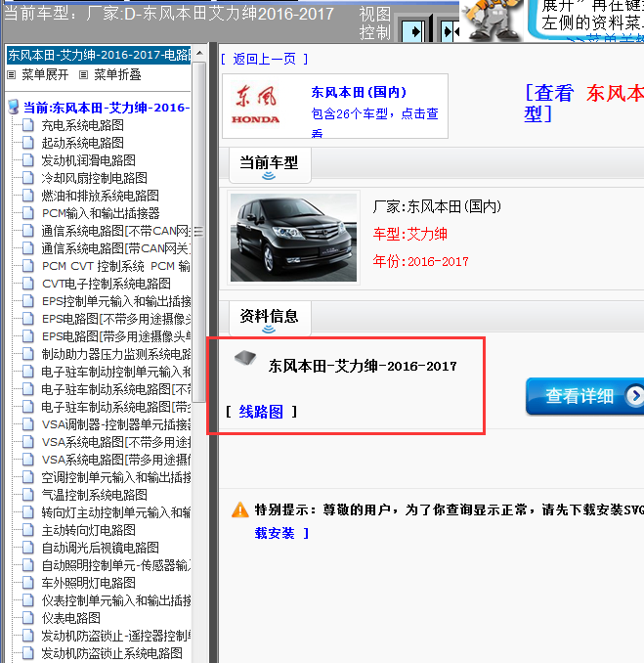The width and height of the screenshot is (644, 663).
Task: Click the computer icon of current model root
Action: [14, 107]
